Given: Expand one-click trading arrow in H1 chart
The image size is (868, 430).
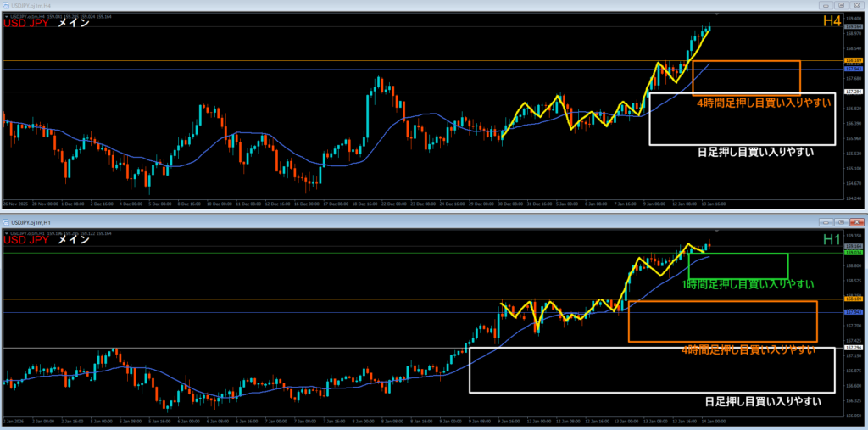Looking at the screenshot, I should pos(6,232).
